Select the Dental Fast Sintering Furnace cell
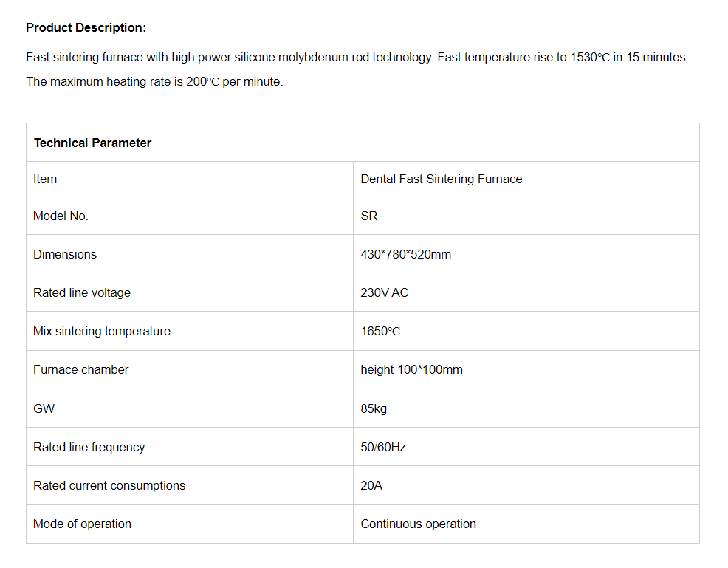728x568 pixels. (x=441, y=179)
